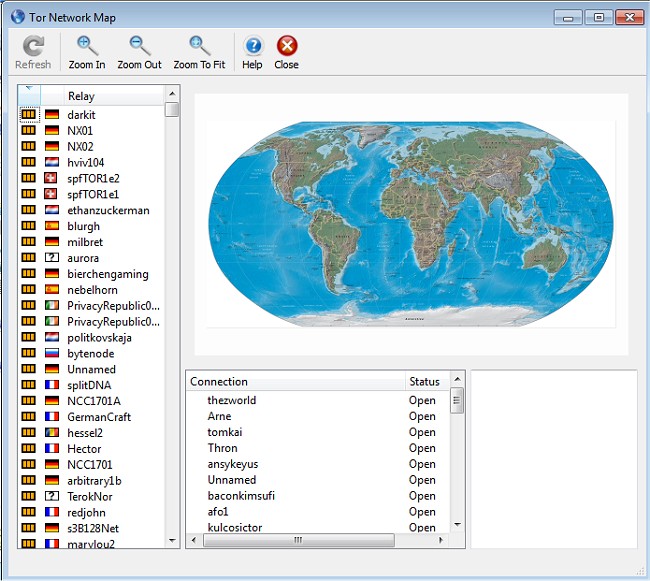Select the thezworld connection row
650x581 pixels.
(x=231, y=400)
